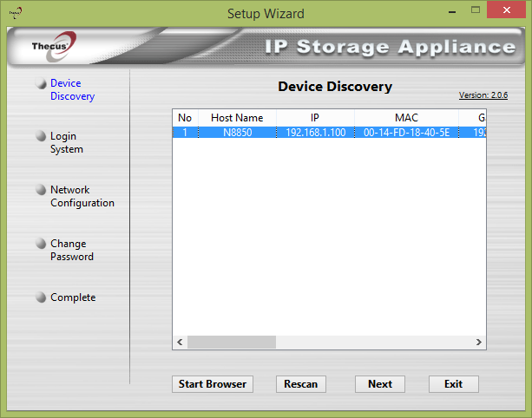Click the Start Browser button

213,384
